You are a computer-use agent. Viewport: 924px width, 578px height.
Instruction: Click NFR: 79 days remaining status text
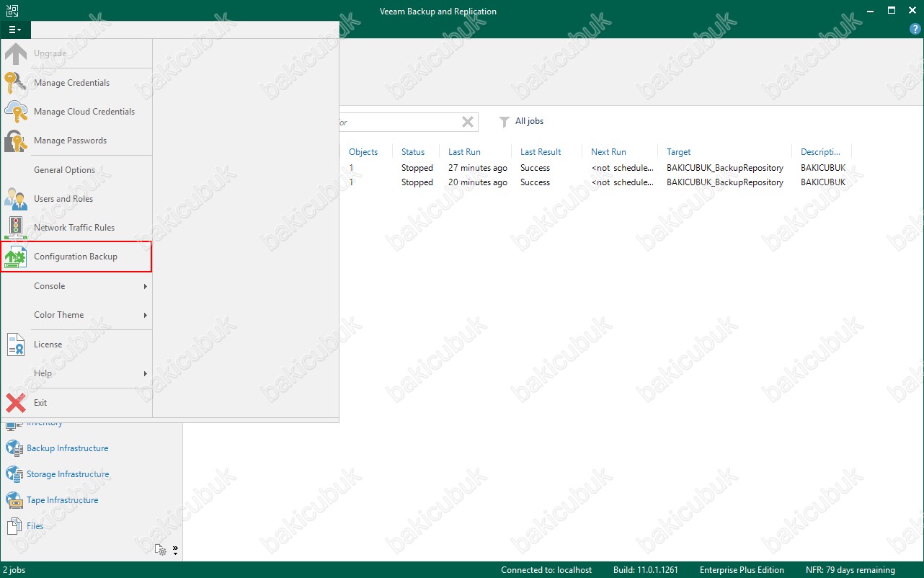(x=850, y=570)
